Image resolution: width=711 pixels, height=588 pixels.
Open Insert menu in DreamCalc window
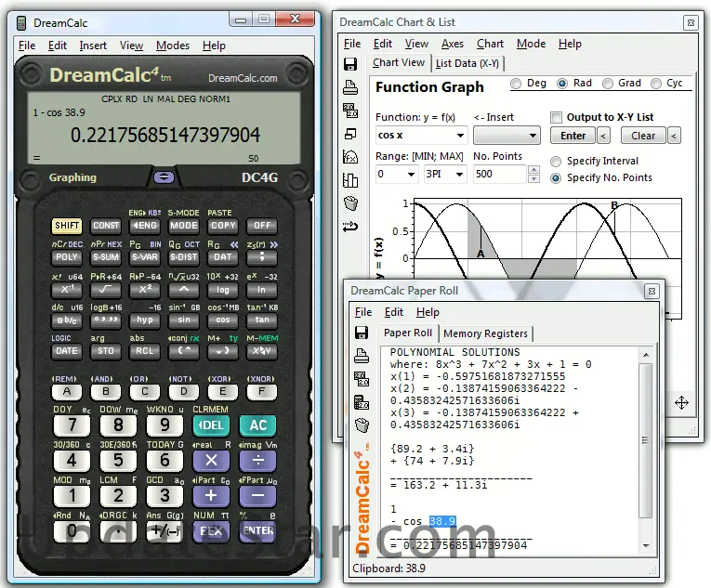(93, 46)
